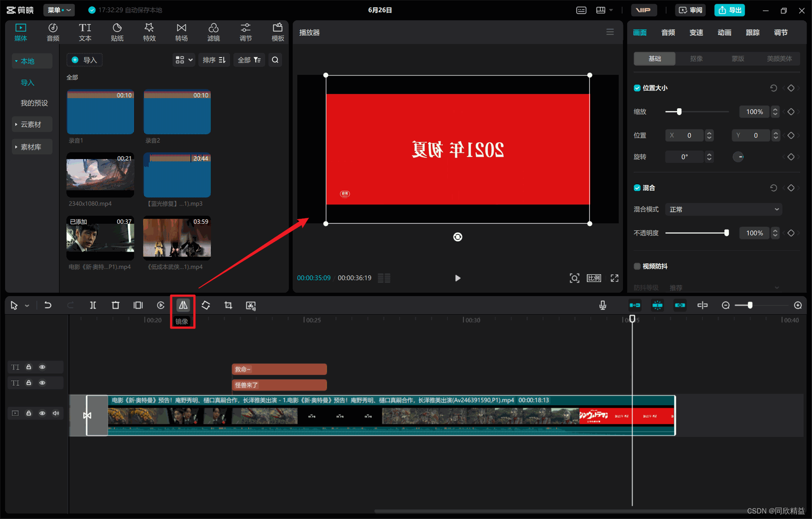Click the reset icon beside 位置大小
The image size is (812, 519).
pos(774,88)
